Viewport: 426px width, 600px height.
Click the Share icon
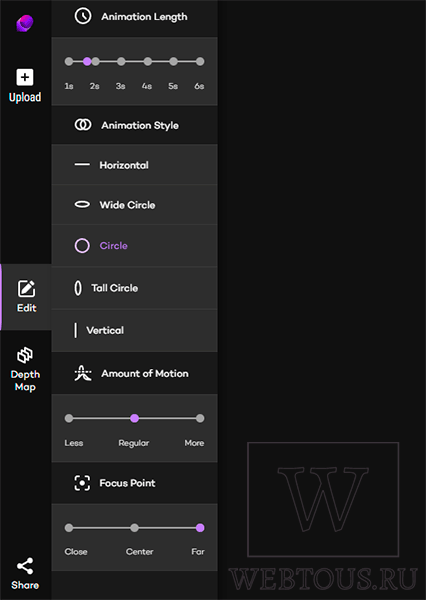[x=25, y=566]
